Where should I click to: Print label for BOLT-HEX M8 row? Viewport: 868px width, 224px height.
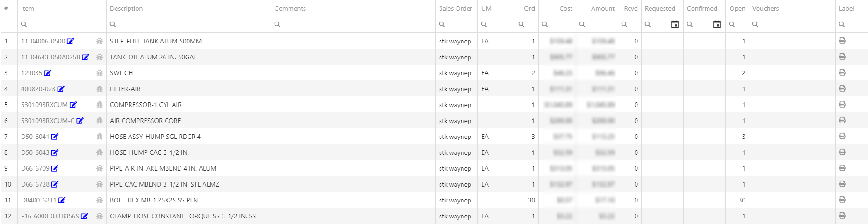[842, 200]
